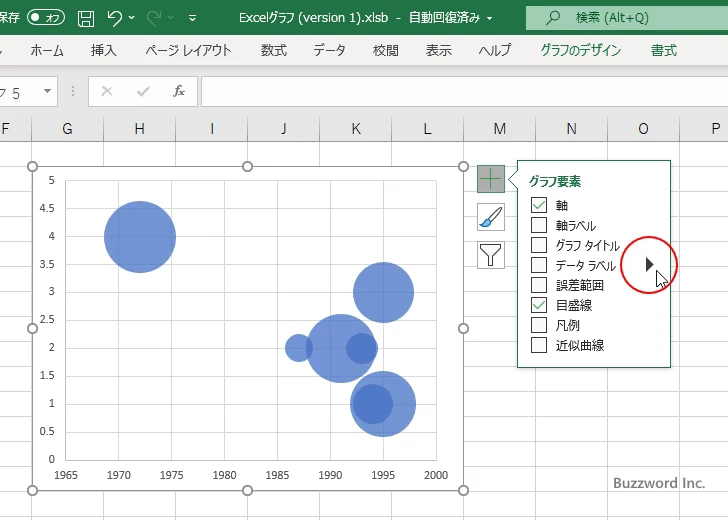Screen dimensions: 728x520
Task: Uncheck the 目盛線 checkbox
Action: [x=539, y=305]
